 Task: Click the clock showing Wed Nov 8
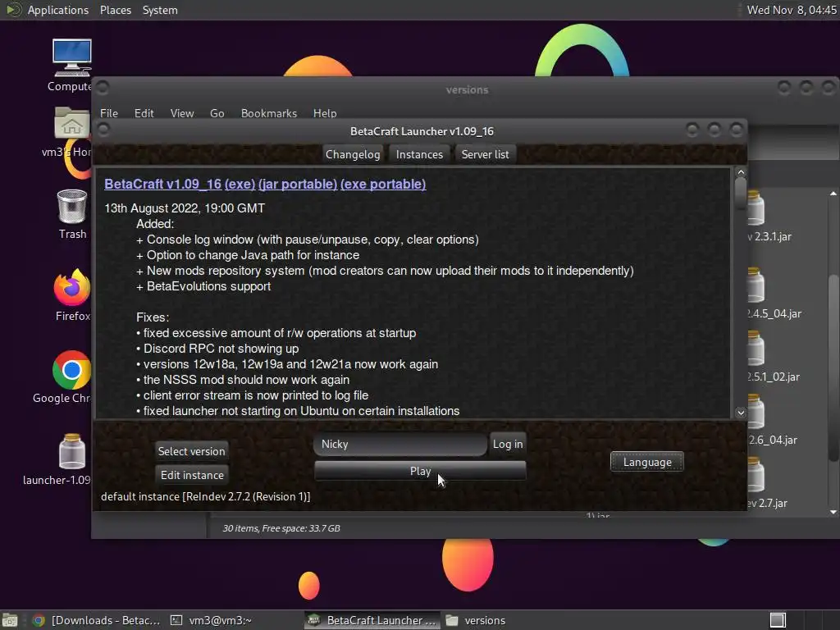pos(792,10)
